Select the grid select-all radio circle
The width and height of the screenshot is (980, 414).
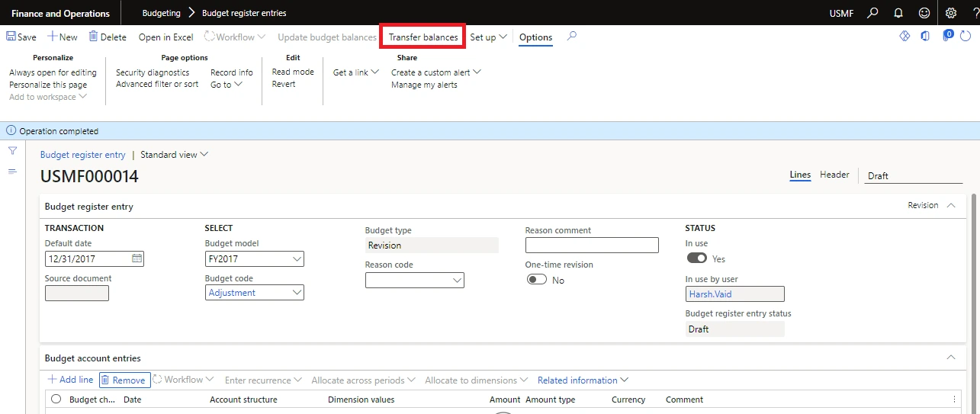point(56,399)
